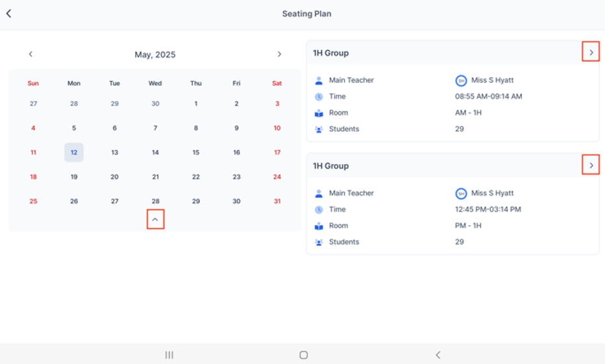Click Miss S Hyatt avatar in second card
The width and height of the screenshot is (605, 364).
pyautogui.click(x=461, y=193)
